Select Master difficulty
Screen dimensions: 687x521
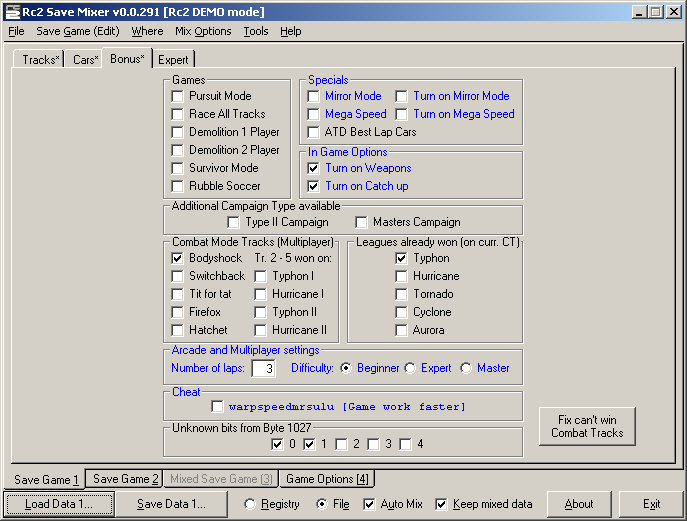(466, 368)
